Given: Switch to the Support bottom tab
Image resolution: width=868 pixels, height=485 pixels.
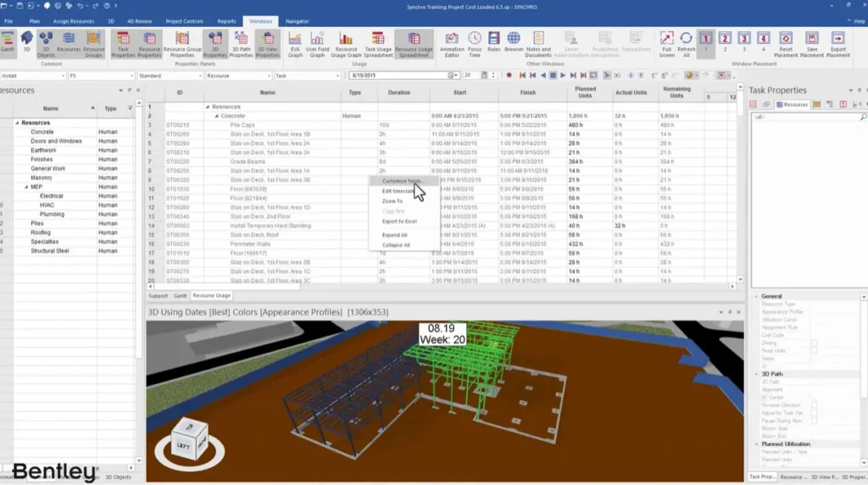Looking at the screenshot, I should click(158, 296).
